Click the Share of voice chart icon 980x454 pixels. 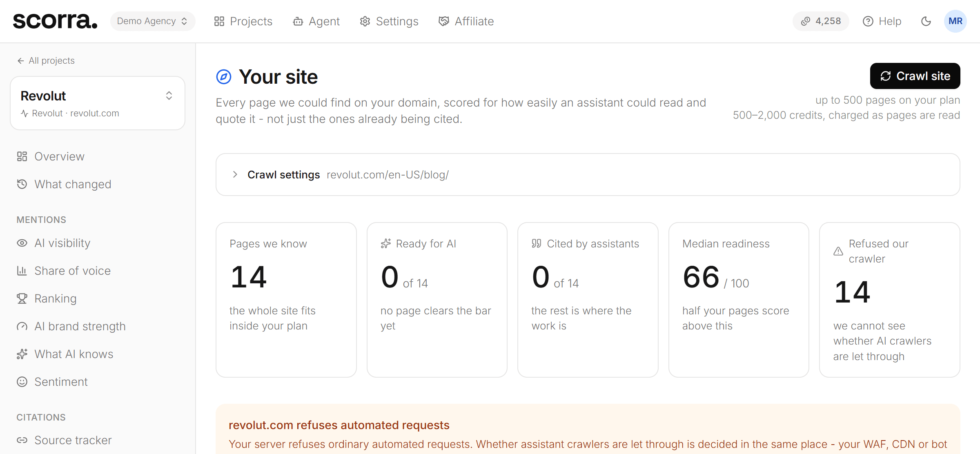22,271
